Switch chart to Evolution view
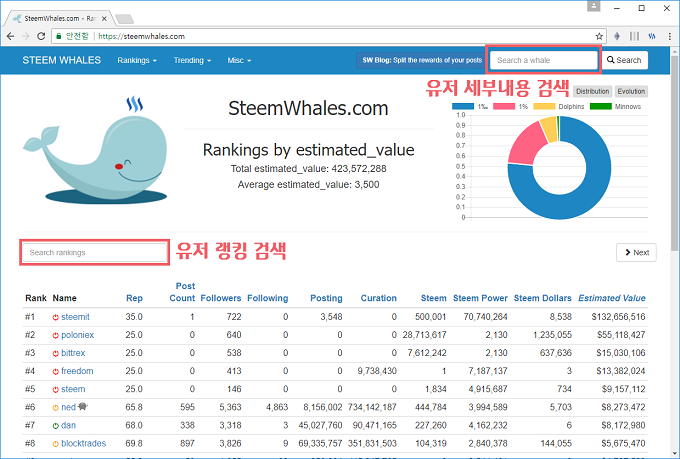 [x=631, y=92]
